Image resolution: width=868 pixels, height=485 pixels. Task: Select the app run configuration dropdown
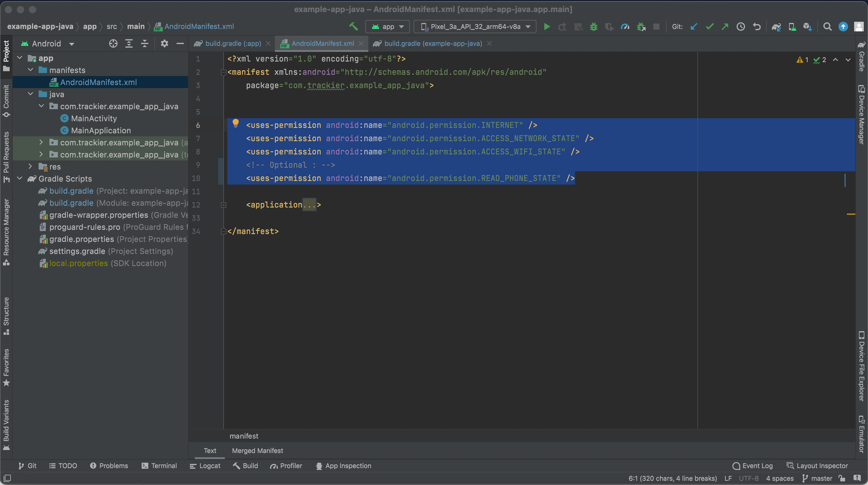point(386,26)
